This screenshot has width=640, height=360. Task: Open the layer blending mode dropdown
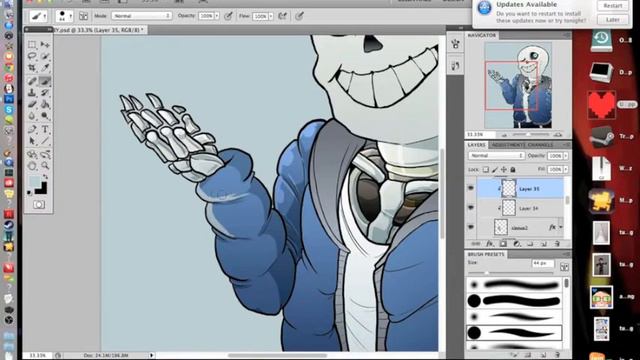click(496, 156)
